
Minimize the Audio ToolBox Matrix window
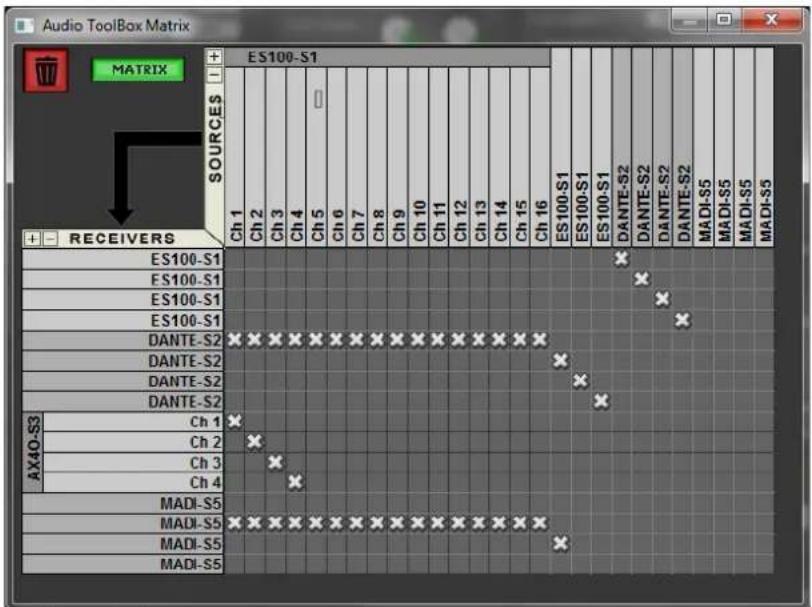690,21
